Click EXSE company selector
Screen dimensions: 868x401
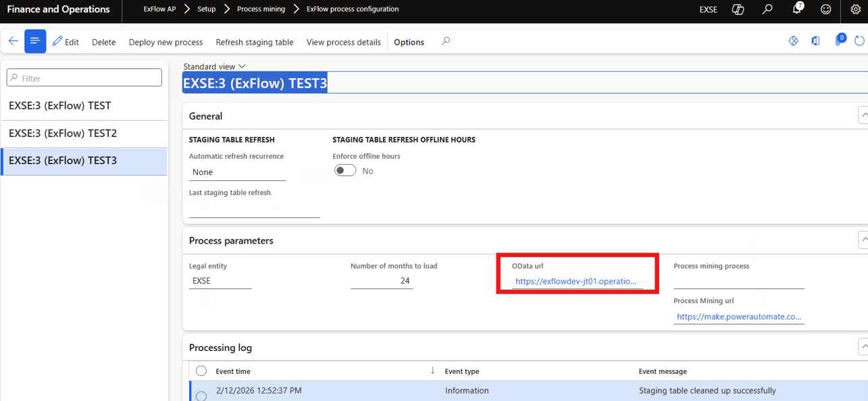click(708, 9)
